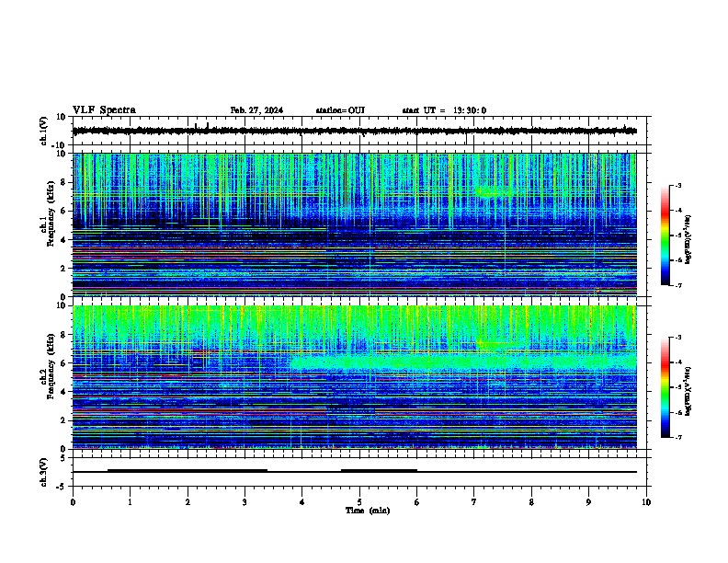Click the ch.1 color scale bar
Screen dimensions: 728x563
point(665,236)
